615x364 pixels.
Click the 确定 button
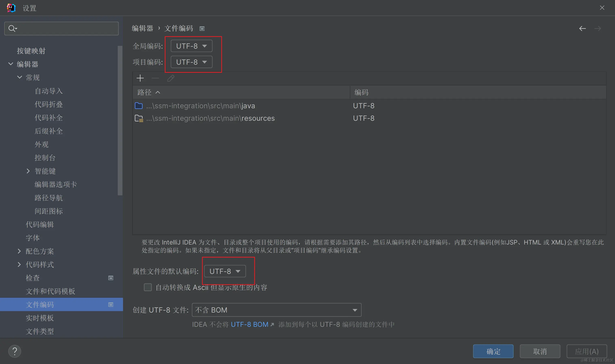point(493,351)
